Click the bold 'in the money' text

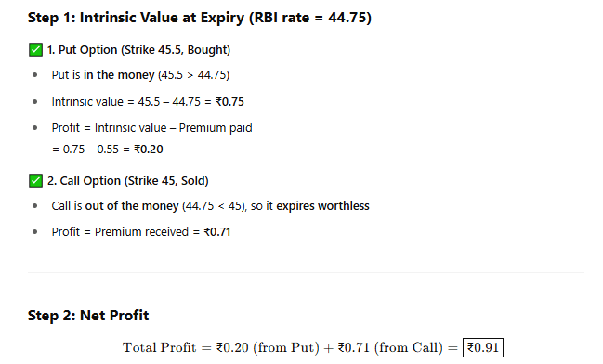click(x=119, y=74)
